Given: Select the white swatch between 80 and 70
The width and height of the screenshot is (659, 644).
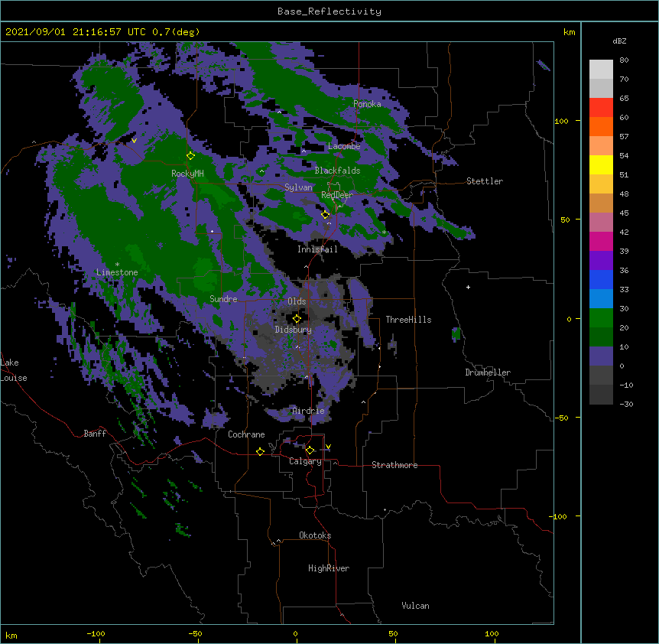Looking at the screenshot, I should [601, 70].
